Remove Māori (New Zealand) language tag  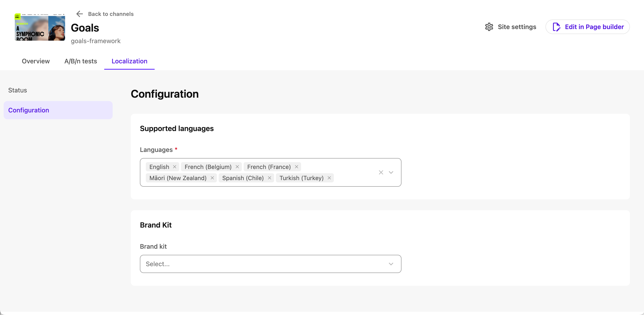click(212, 178)
